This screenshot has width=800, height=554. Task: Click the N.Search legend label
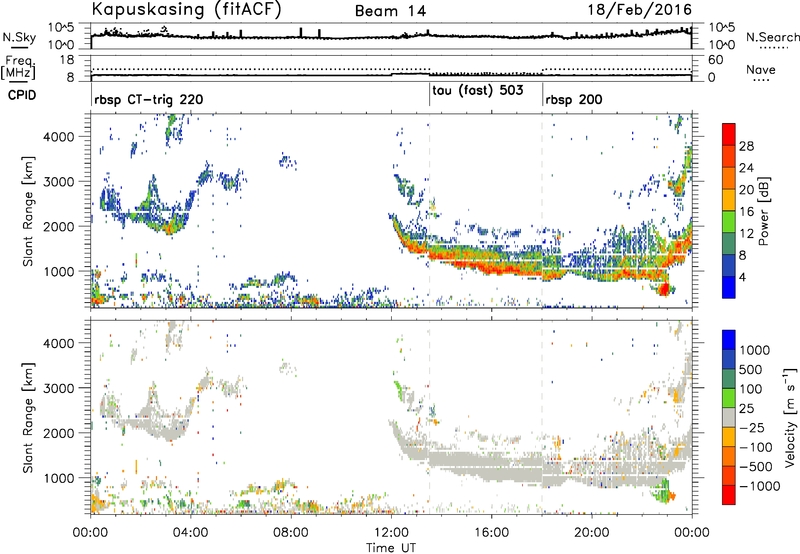(772, 37)
